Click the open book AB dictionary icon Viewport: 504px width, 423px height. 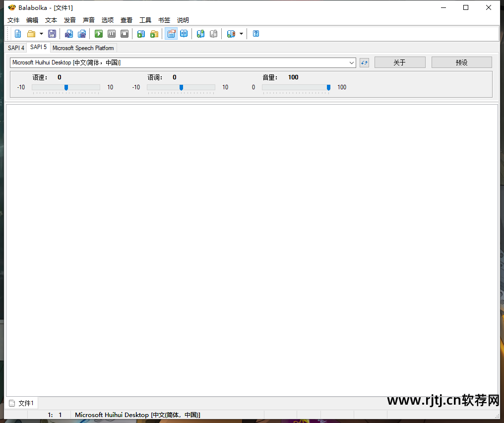pyautogui.click(x=184, y=34)
